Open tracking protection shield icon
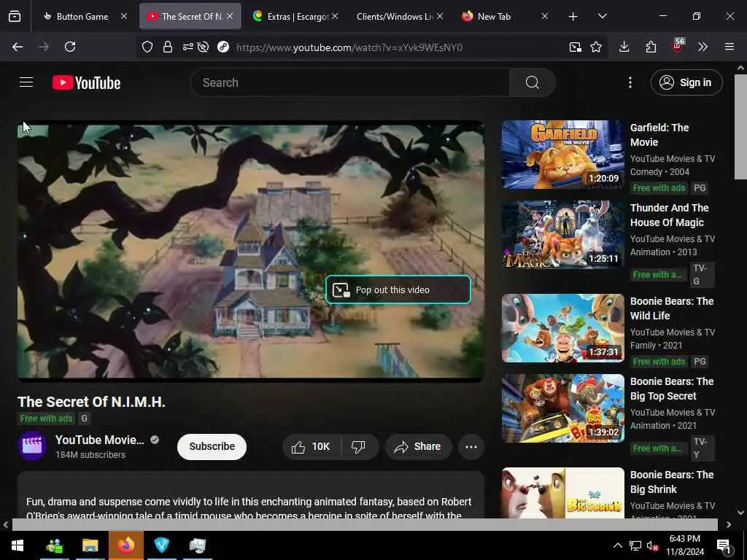The height and width of the screenshot is (560, 747). [147, 47]
